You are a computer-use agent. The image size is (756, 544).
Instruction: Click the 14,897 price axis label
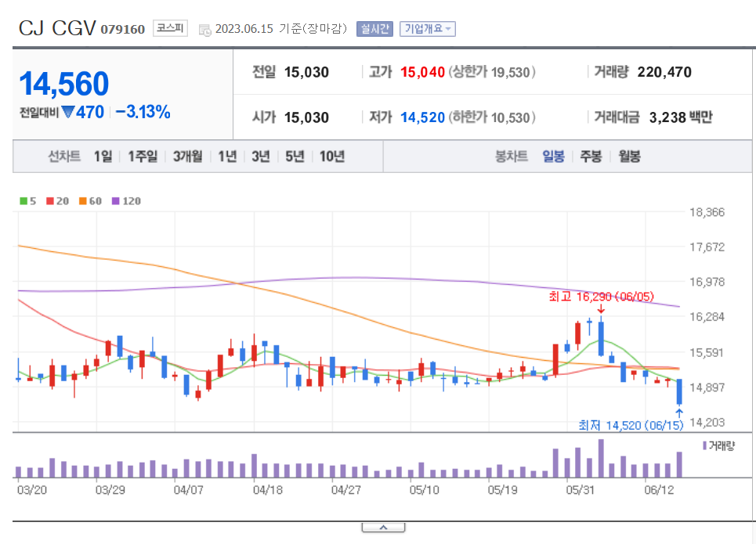[x=707, y=387]
